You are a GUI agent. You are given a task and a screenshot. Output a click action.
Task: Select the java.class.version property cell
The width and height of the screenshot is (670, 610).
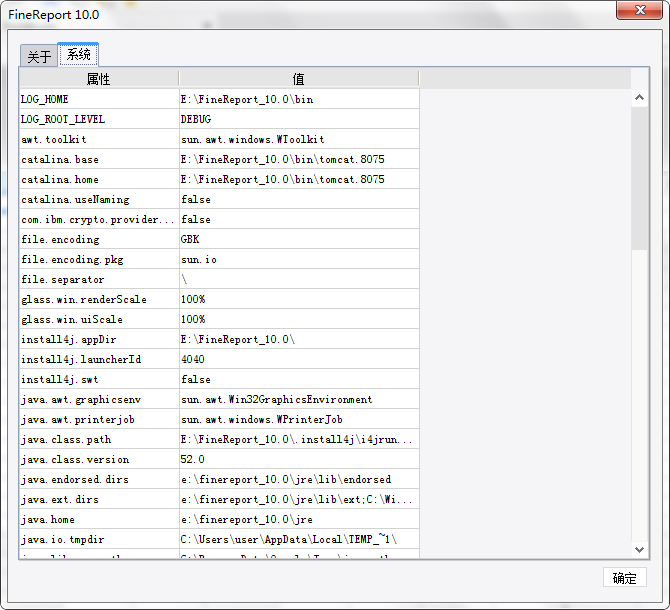point(99,460)
